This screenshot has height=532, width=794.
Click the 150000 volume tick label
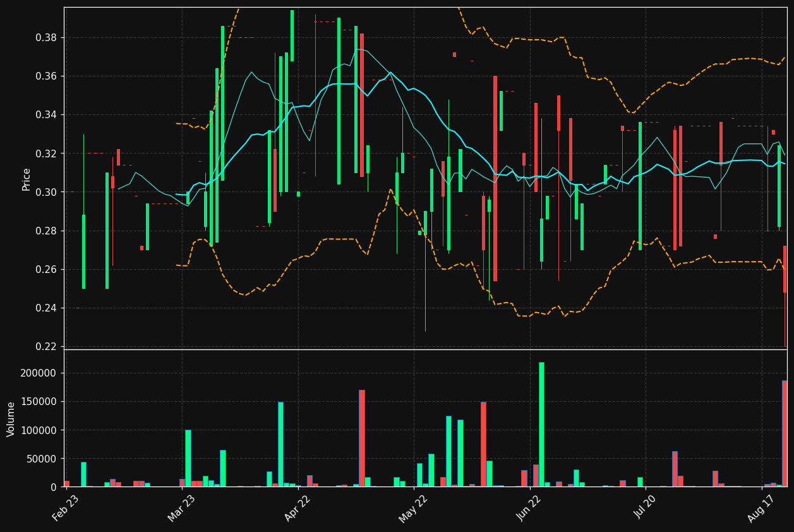tap(39, 401)
